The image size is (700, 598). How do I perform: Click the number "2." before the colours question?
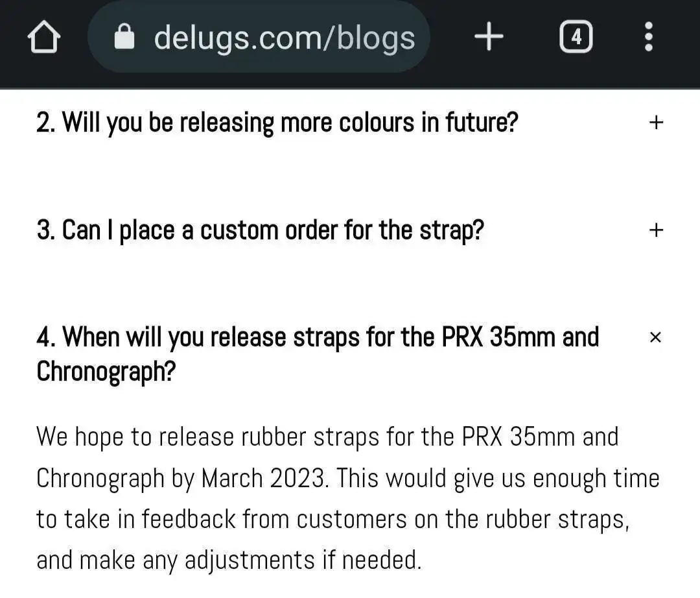point(45,122)
